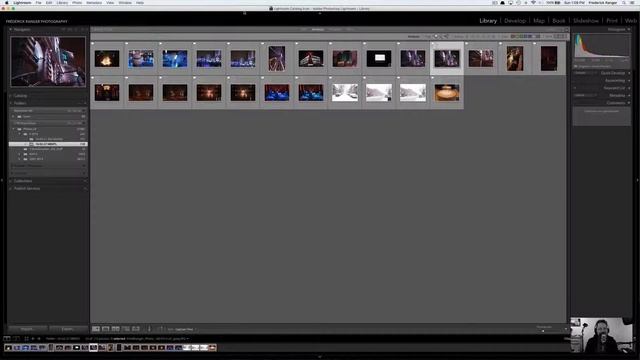Switch to the Map module

tap(539, 20)
